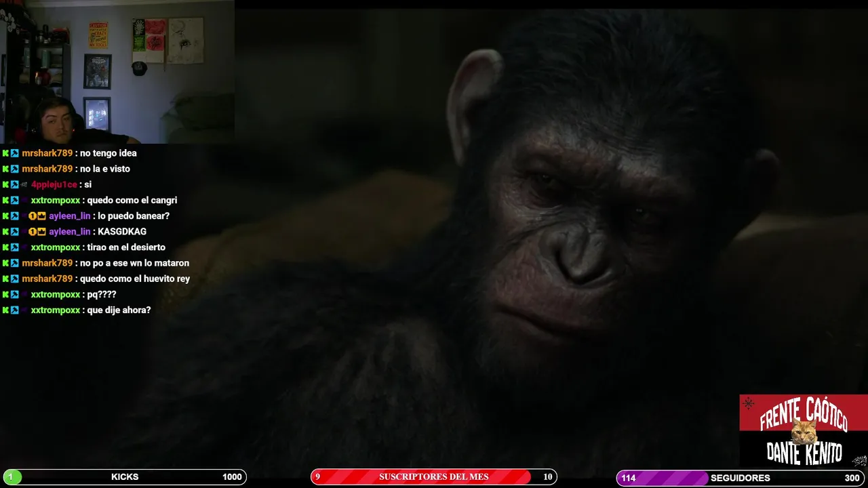Click the SEGUIDORES purple progress bar
This screenshot has width=868, height=488.
tap(741, 478)
